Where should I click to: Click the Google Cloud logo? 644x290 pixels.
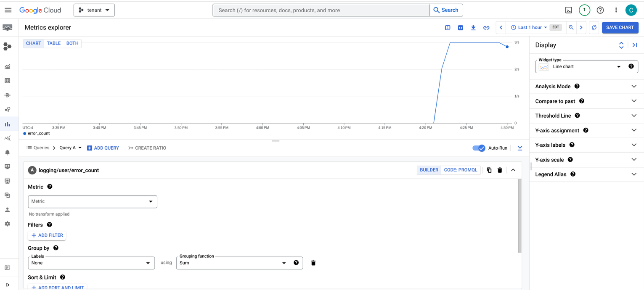click(40, 10)
